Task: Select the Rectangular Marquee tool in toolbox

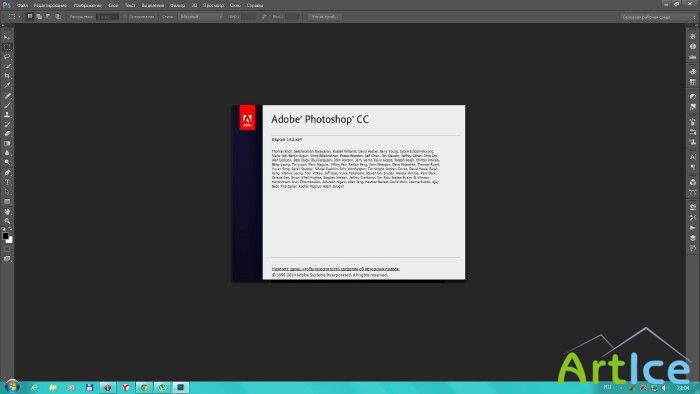Action: [x=7, y=47]
